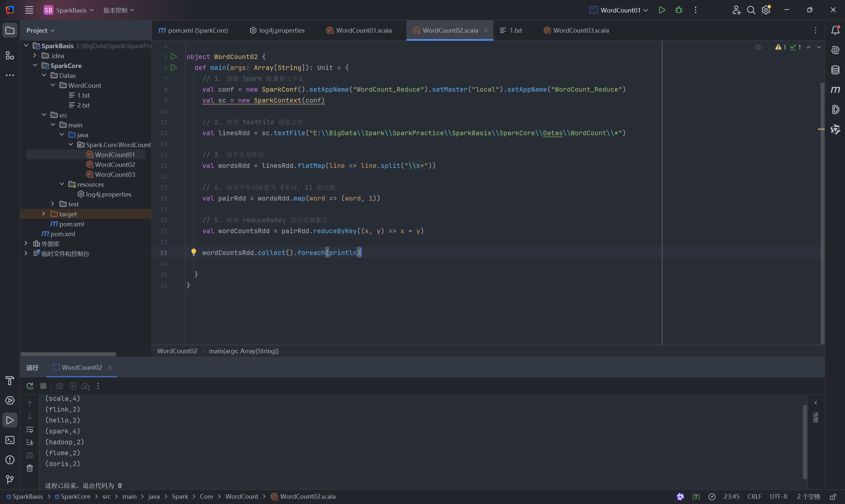The width and height of the screenshot is (845, 504).
Task: Open the Database tool window
Action: [835, 70]
